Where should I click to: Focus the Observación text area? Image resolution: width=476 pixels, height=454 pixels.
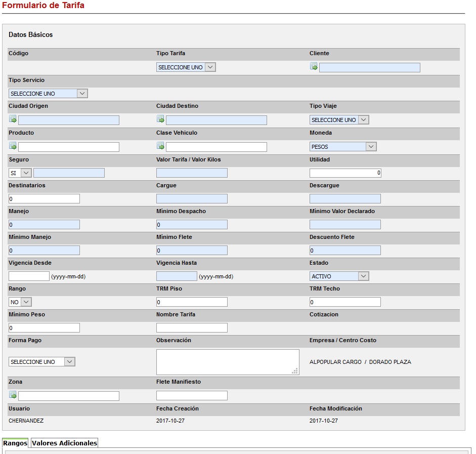227,362
